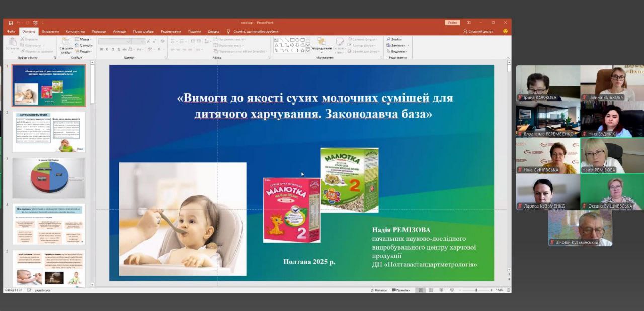Fit slide to current window
The height and width of the screenshot is (311, 644).
pos(508,290)
